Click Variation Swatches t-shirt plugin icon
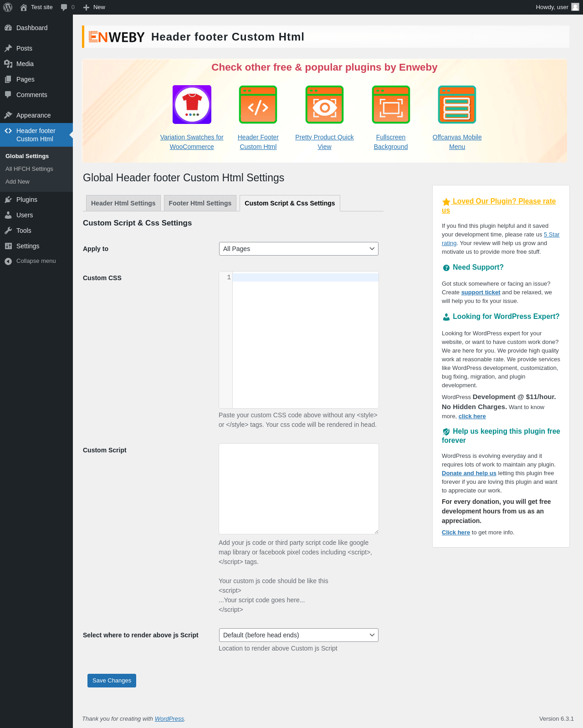Image resolution: width=583 pixels, height=728 pixels. [192, 104]
